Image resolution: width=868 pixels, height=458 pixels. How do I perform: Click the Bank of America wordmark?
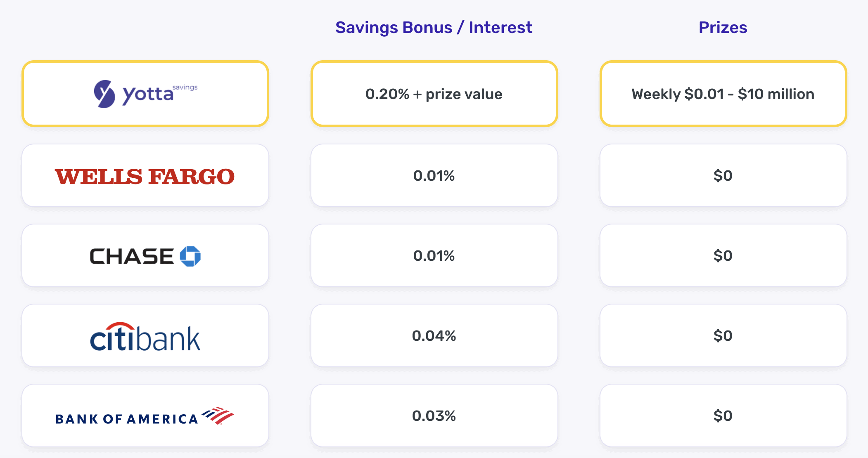point(127,419)
